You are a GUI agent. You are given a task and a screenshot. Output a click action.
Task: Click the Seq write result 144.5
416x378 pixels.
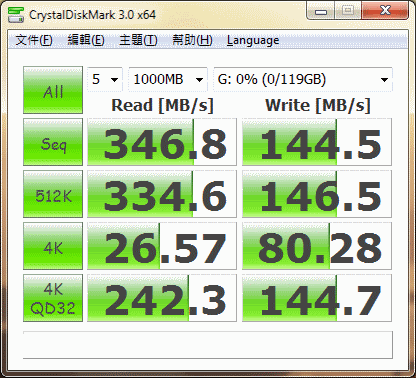(x=317, y=142)
